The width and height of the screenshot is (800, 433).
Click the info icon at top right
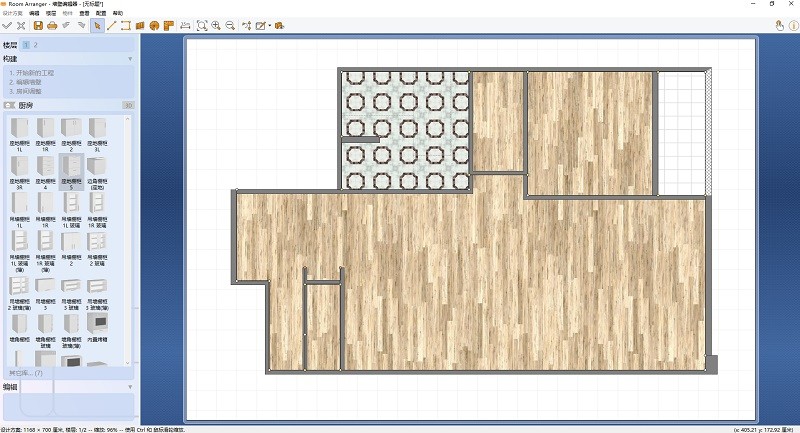coord(794,26)
